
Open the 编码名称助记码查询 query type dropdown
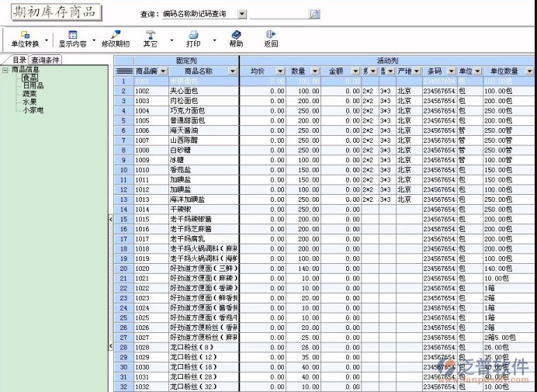pos(242,14)
